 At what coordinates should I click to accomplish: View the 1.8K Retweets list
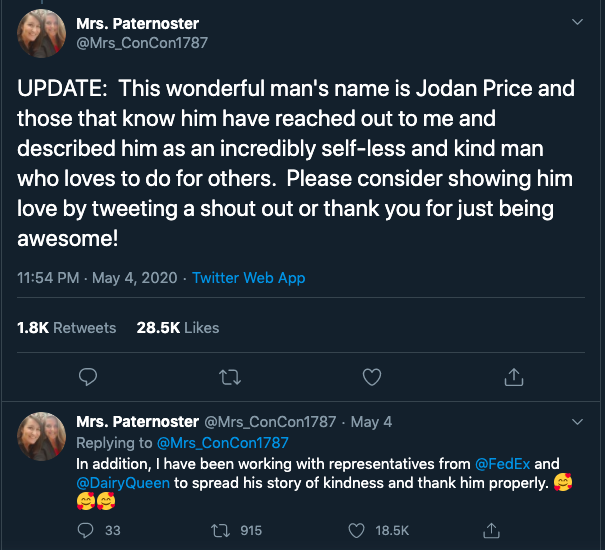(67, 327)
